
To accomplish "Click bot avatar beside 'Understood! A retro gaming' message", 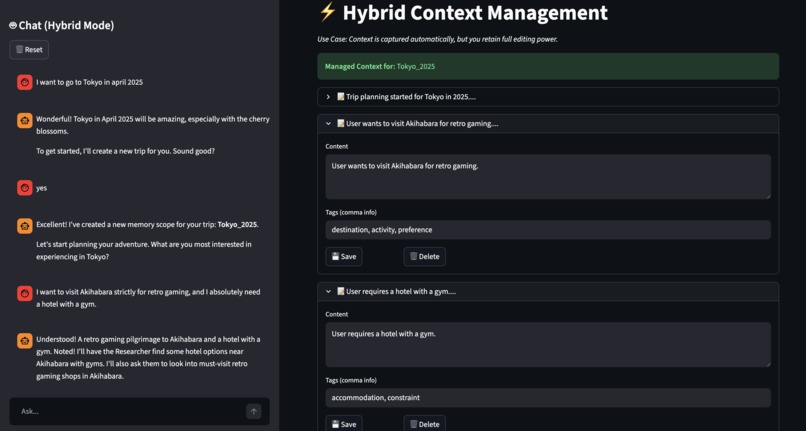I will pyautogui.click(x=25, y=340).
